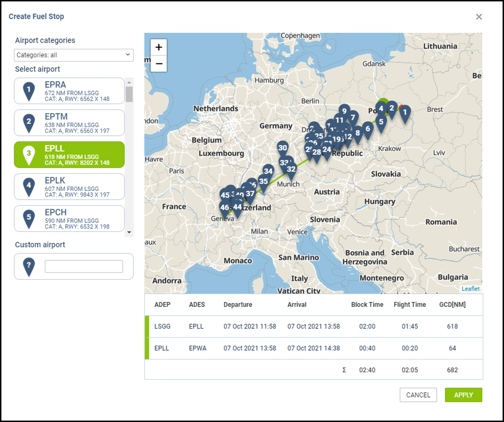Select EPTM airport in the list
This screenshot has width=504, height=422.
(x=69, y=123)
